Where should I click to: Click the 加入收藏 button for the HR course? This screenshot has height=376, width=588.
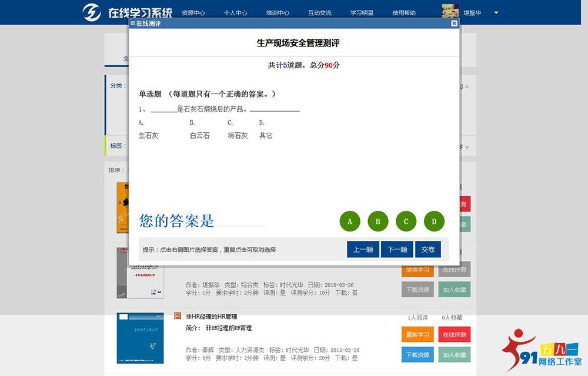(x=454, y=354)
